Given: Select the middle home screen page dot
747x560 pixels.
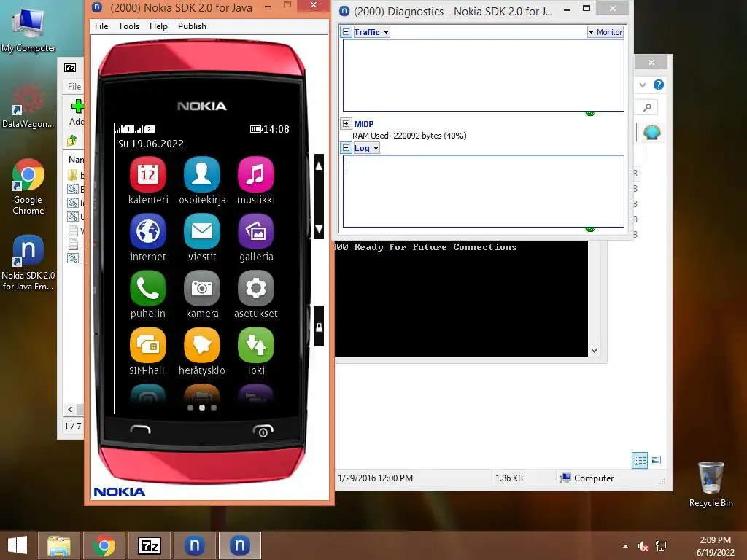Looking at the screenshot, I should pos(202,408).
